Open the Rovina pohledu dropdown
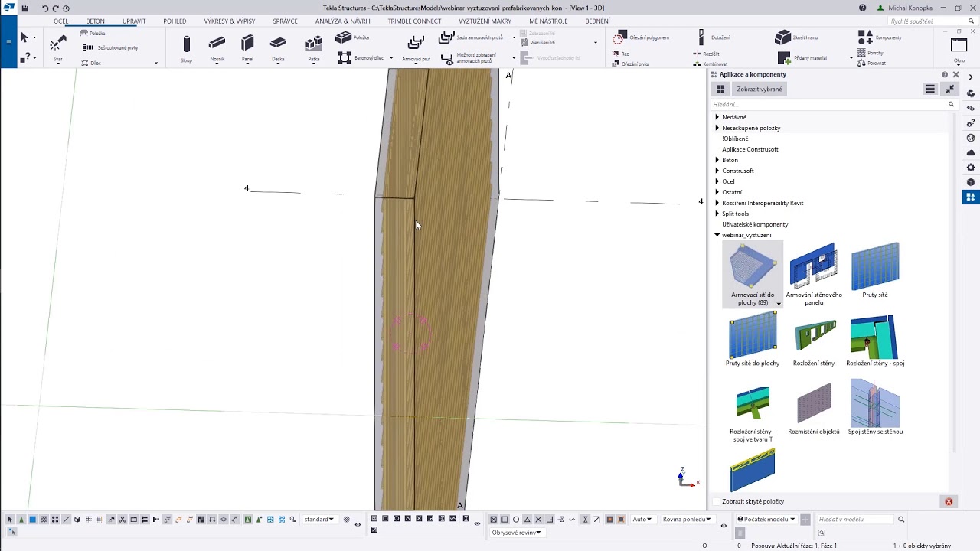Screen dimensions: 980x551 coord(687,519)
